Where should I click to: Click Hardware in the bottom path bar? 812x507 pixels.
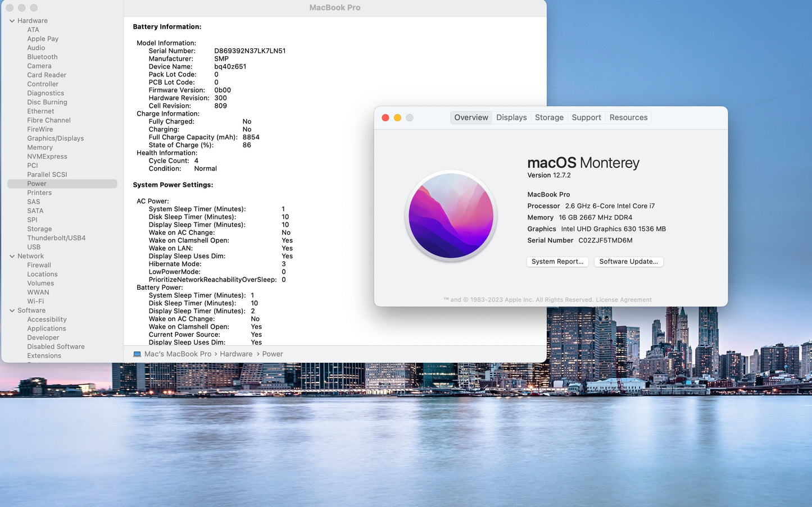click(236, 354)
